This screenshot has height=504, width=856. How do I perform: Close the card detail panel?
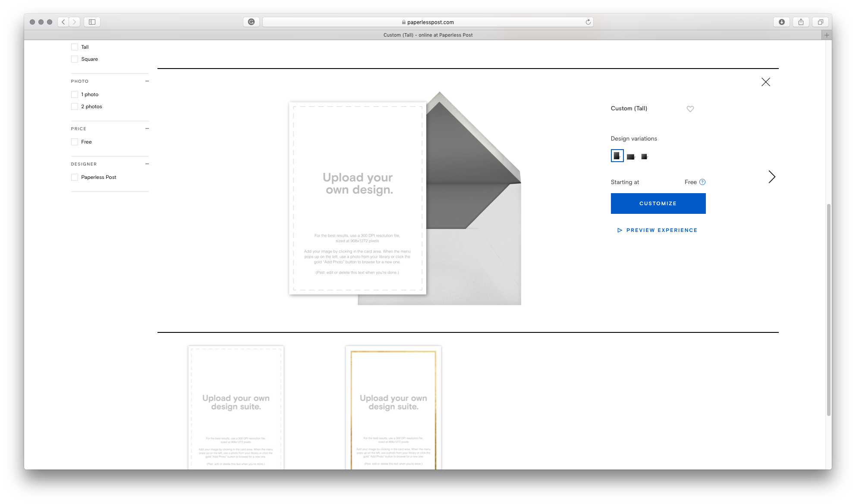tap(766, 82)
